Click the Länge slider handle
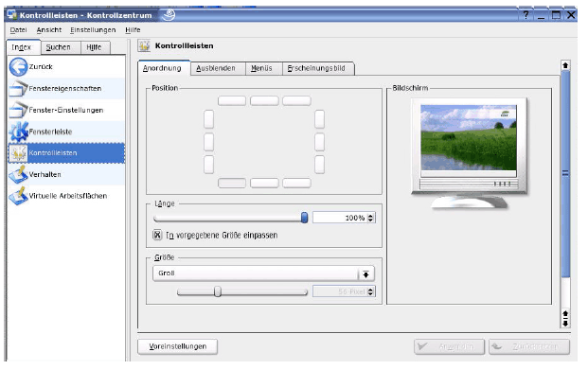 305,217
